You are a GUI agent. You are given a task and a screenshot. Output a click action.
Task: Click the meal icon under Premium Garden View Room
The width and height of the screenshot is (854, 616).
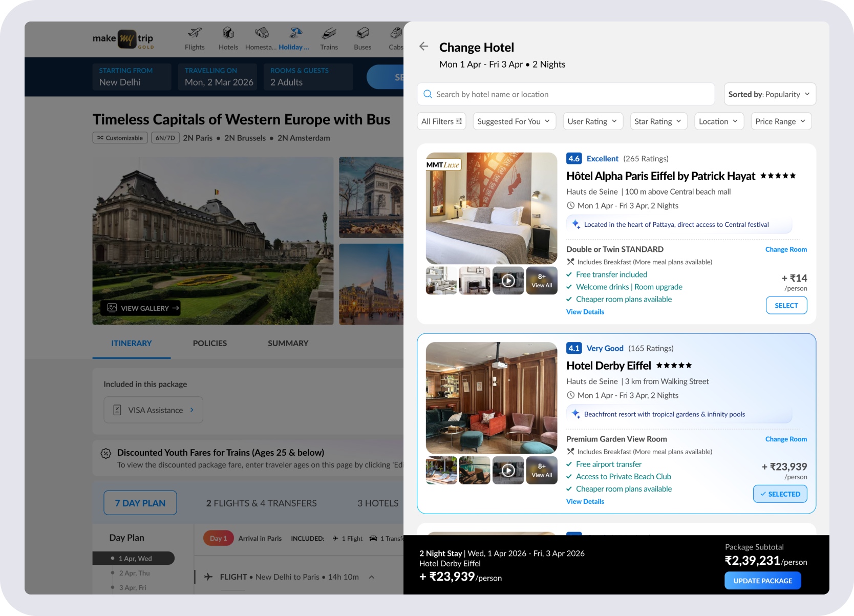pos(571,451)
